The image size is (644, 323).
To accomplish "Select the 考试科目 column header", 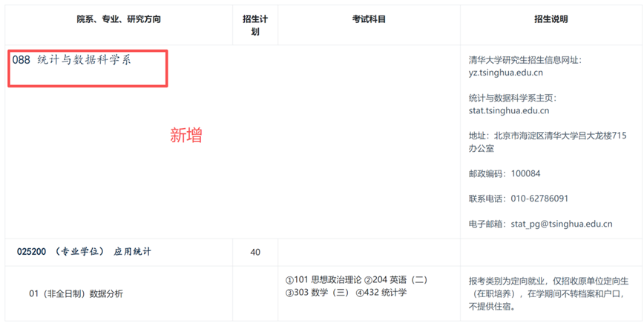I will click(369, 19).
